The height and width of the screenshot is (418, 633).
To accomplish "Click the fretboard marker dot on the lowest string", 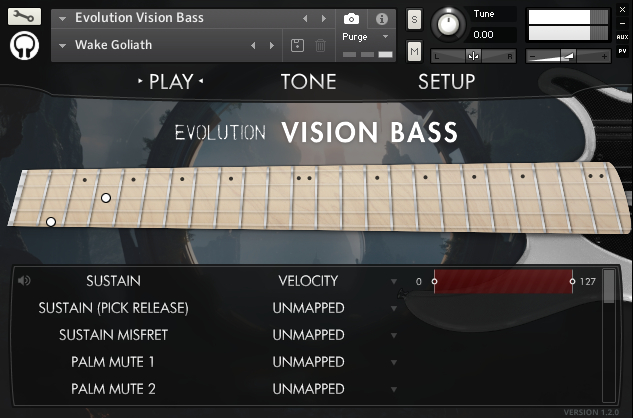I will tap(50, 222).
